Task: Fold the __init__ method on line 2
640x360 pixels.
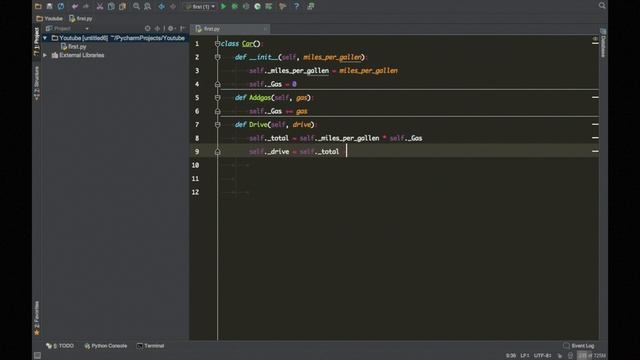Action: tap(217, 57)
